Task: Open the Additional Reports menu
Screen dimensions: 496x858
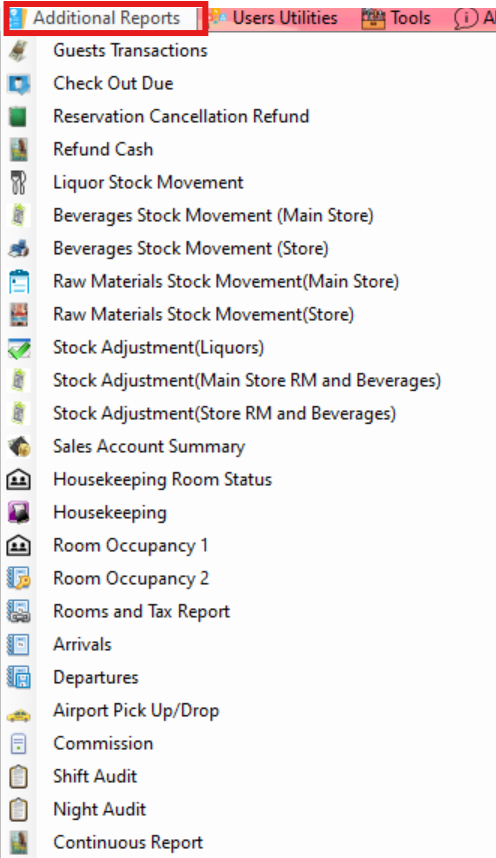Action: click(x=106, y=19)
